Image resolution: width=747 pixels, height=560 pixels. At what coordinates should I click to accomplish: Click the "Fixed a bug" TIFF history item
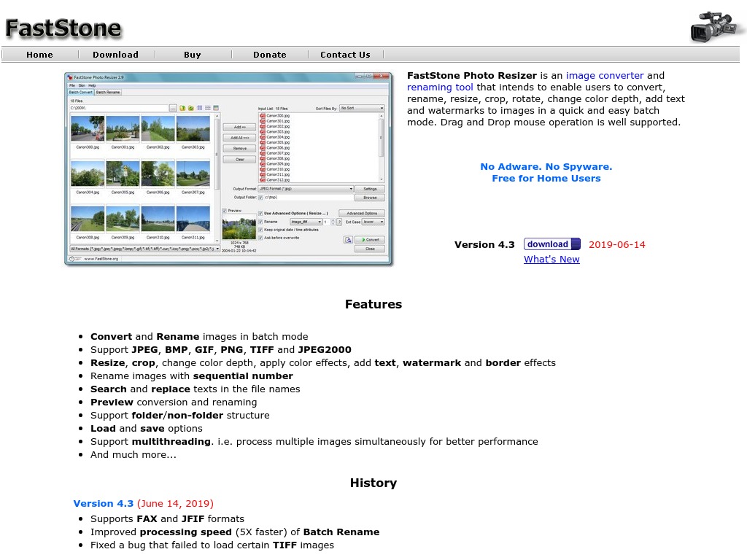pos(212,545)
